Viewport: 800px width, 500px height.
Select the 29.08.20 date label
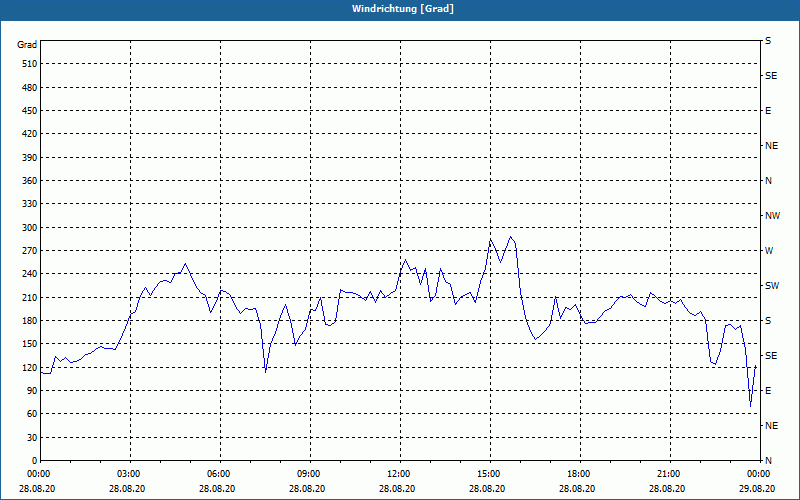pyautogui.click(x=757, y=488)
